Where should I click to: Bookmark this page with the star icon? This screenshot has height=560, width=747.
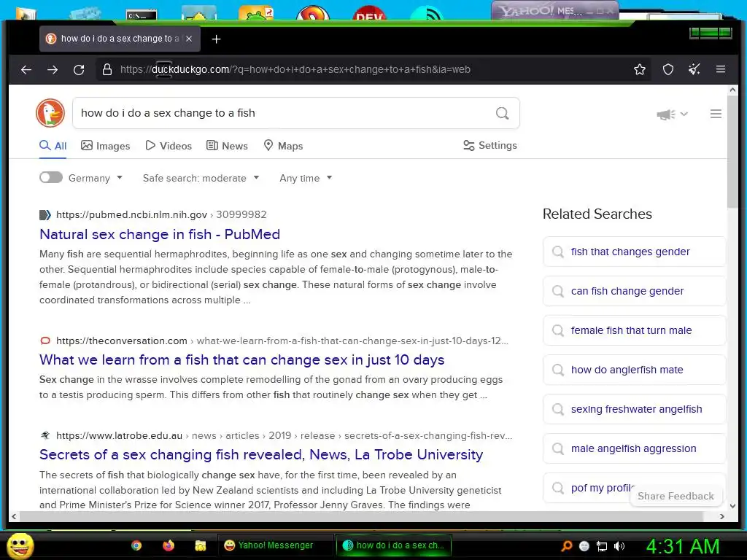click(639, 69)
